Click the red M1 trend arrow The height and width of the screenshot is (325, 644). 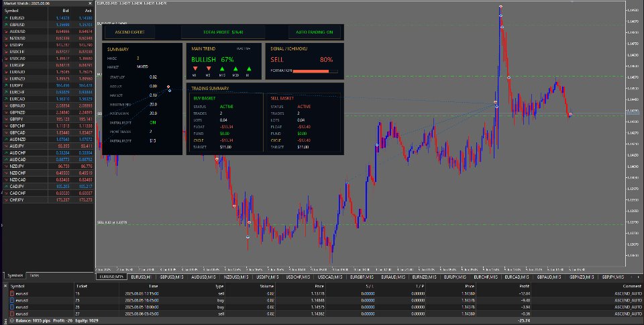point(195,68)
